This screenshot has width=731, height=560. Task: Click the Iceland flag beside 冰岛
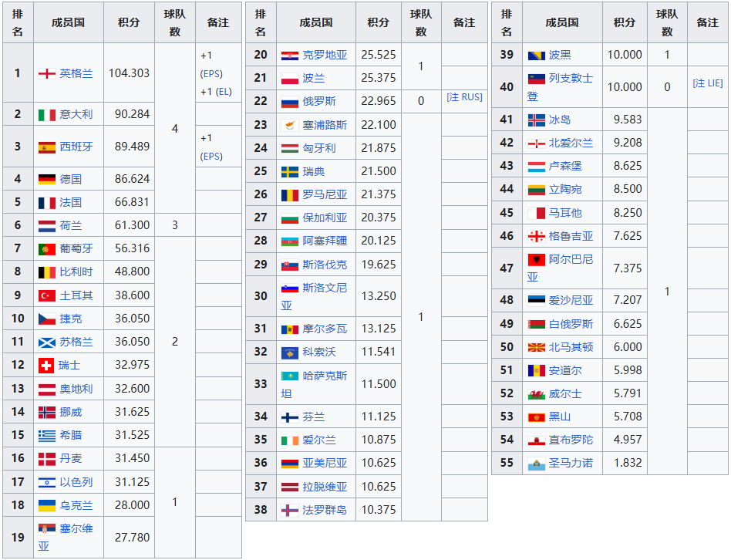pos(536,120)
